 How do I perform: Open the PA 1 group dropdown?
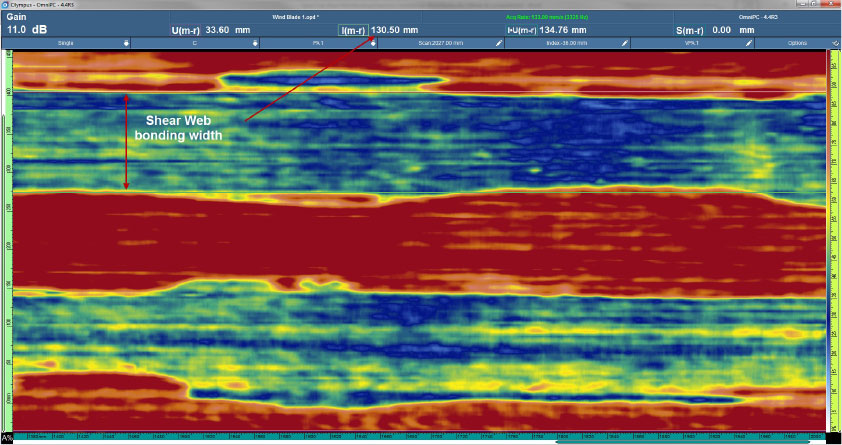tap(373, 44)
